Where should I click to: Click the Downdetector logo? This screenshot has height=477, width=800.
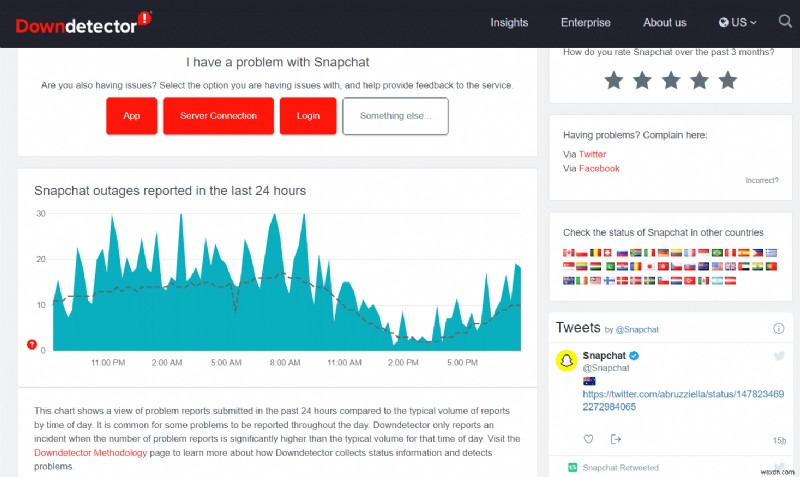tap(83, 23)
